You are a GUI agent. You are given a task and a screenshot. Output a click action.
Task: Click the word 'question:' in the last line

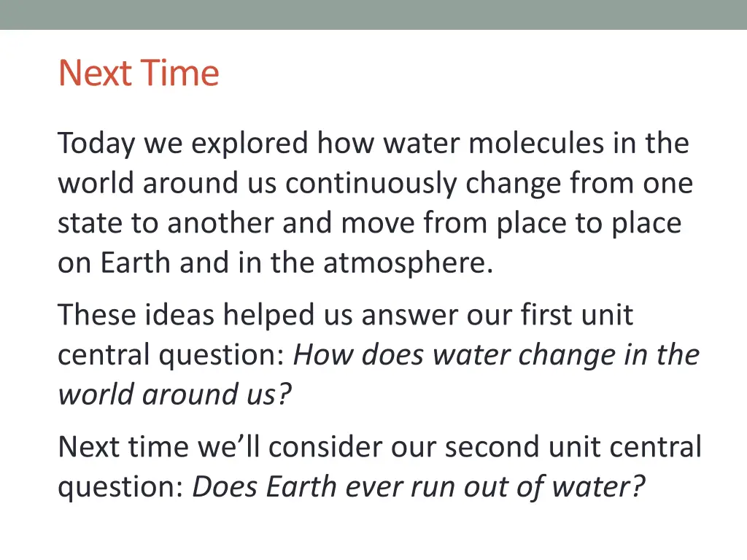pos(120,488)
